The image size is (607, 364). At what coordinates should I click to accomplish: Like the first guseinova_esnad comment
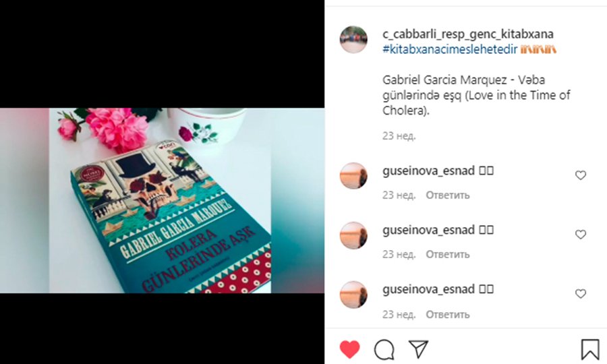(580, 175)
